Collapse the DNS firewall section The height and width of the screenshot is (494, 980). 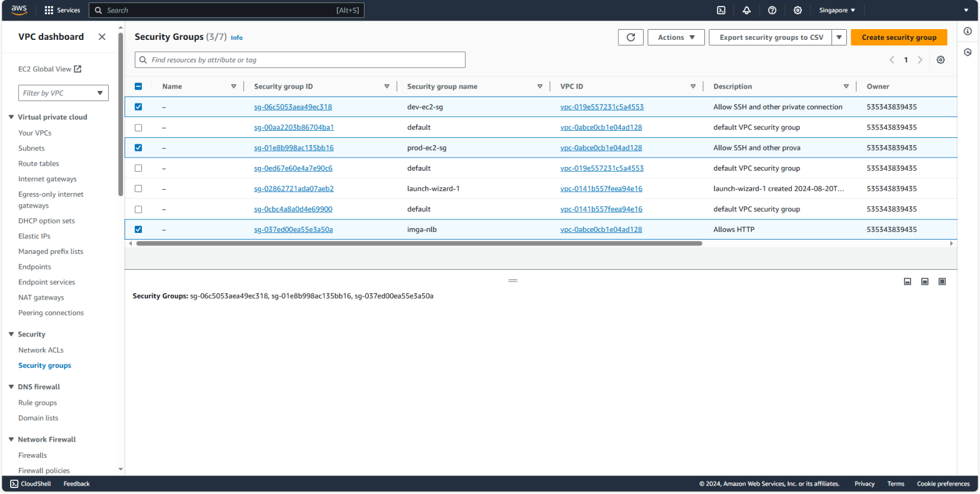coord(11,387)
